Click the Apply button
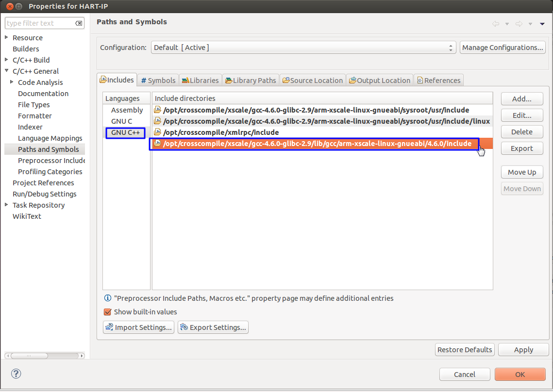The image size is (553, 392). click(x=523, y=349)
